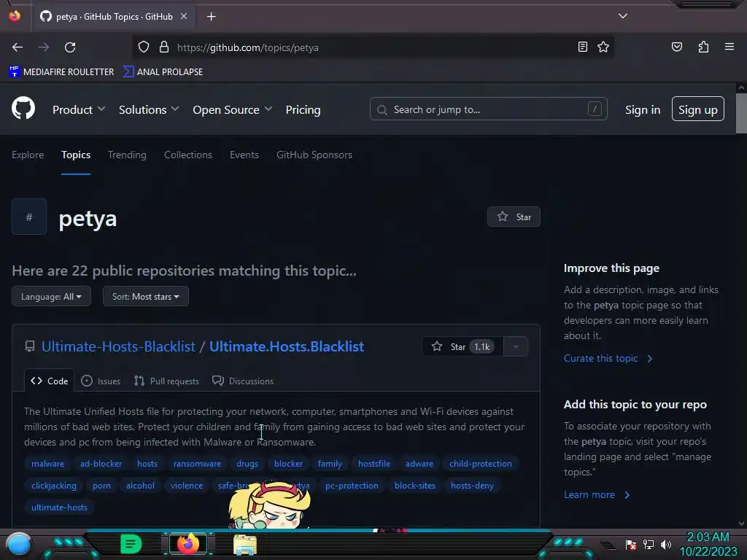Switch to the Explore tab
This screenshot has width=747, height=560.
click(28, 155)
